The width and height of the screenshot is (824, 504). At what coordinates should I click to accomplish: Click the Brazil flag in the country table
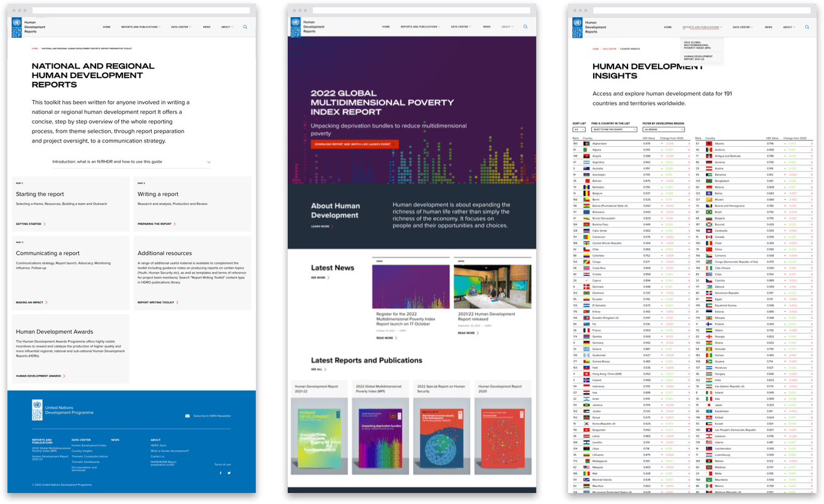709,212
